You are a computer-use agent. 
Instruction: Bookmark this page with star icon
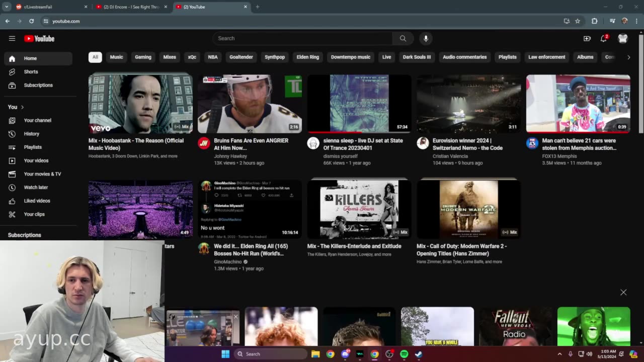click(x=578, y=21)
